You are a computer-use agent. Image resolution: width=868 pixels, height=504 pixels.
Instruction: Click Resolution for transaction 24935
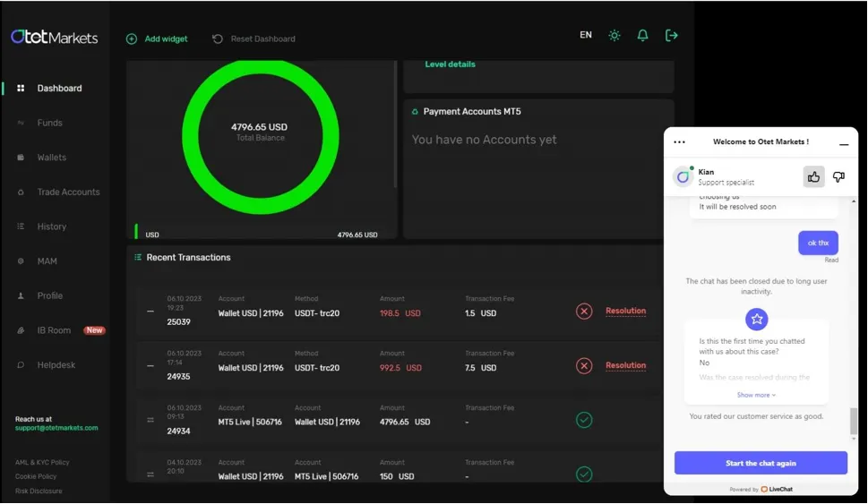[x=625, y=365]
